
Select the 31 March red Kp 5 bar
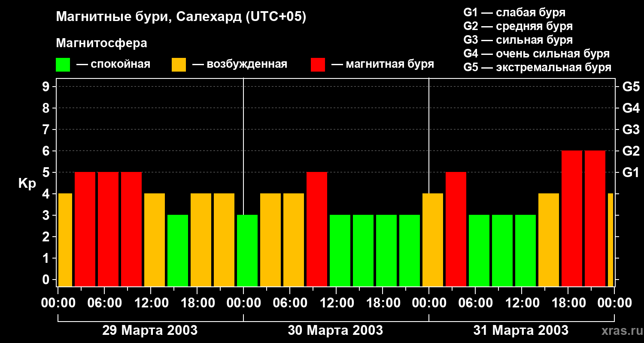click(456, 229)
